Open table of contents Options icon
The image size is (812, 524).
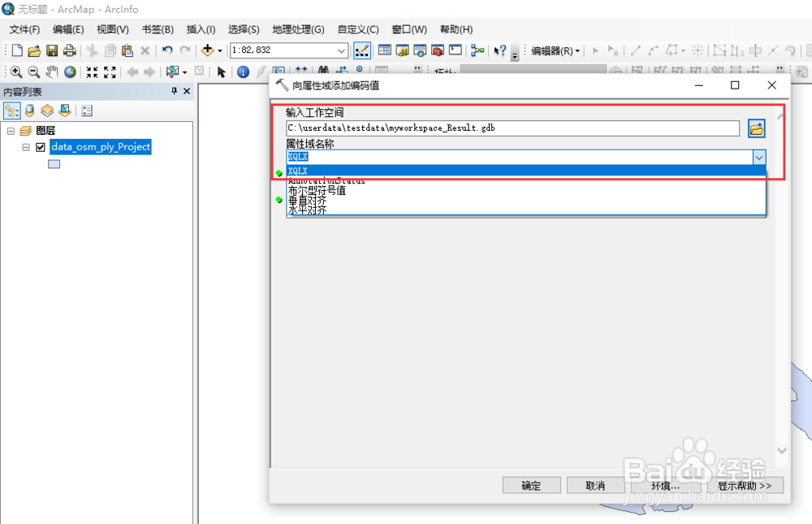tap(87, 110)
